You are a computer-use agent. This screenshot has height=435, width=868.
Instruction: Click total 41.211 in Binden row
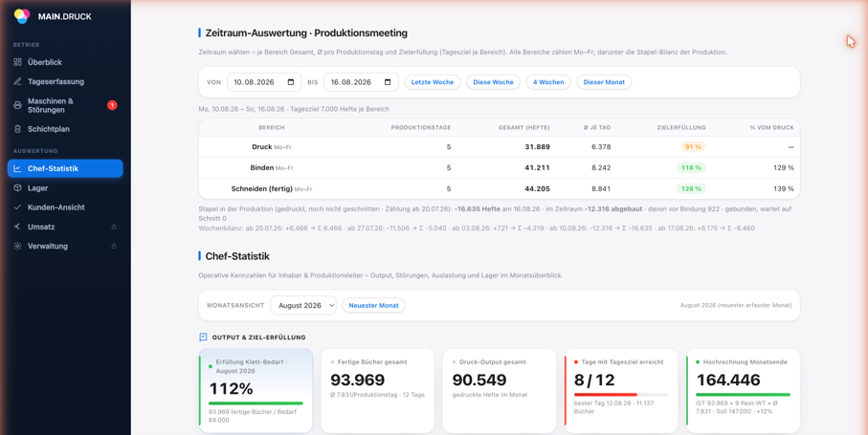tap(537, 167)
